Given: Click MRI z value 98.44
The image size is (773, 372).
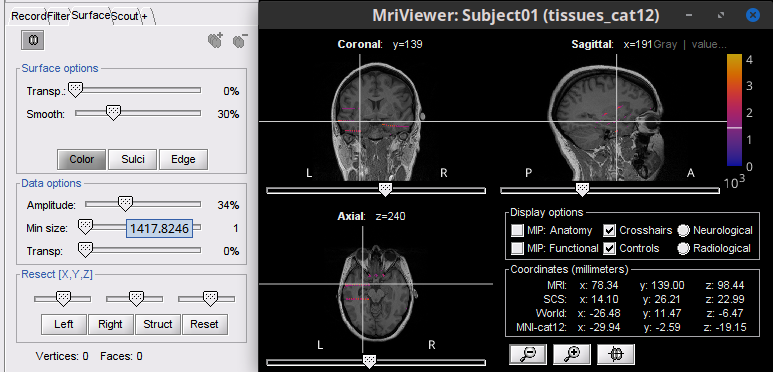Looking at the screenshot, I should [x=725, y=285].
